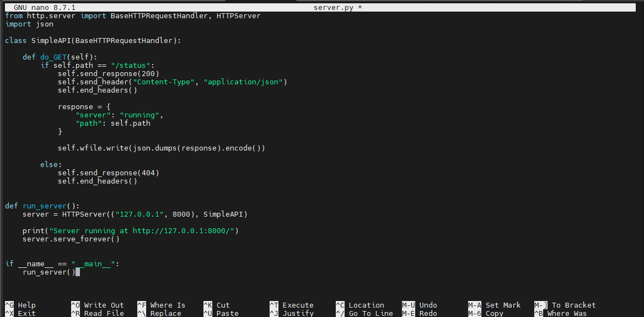Image resolution: width=644 pixels, height=317 pixels.
Task: Click the ^J Justify shortcut
Action: (x=292, y=313)
